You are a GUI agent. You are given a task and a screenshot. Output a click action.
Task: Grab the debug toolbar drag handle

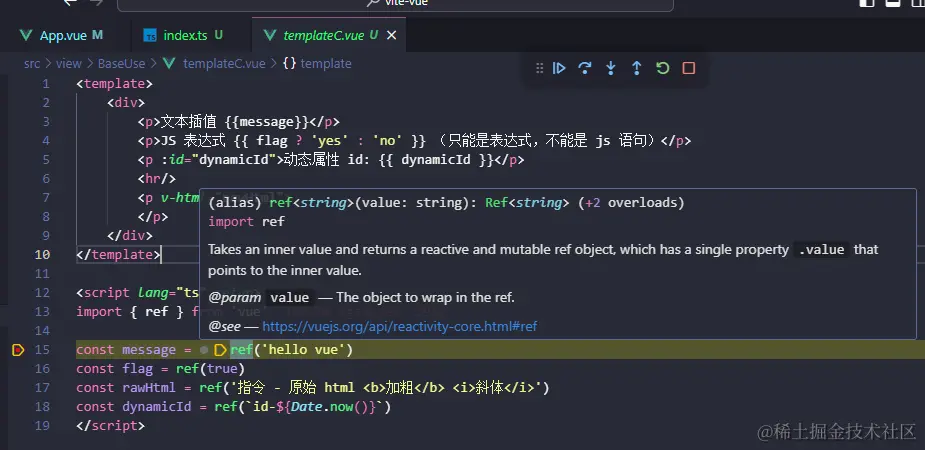click(539, 68)
